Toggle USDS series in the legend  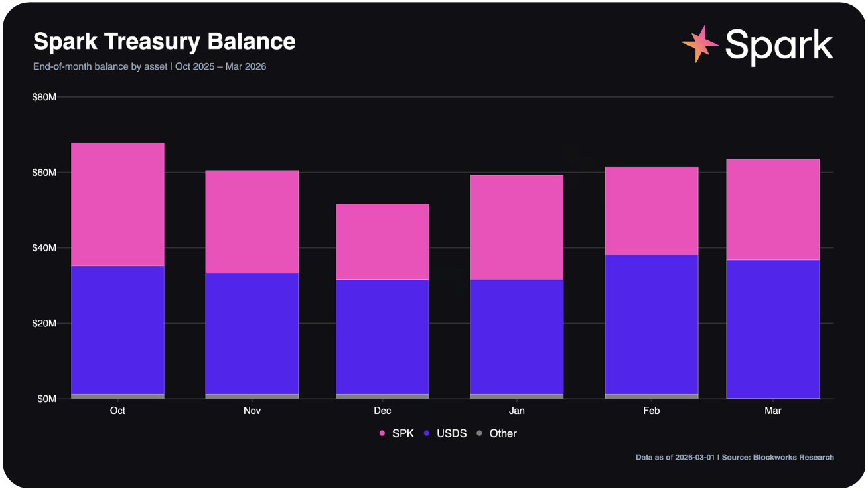coord(445,433)
